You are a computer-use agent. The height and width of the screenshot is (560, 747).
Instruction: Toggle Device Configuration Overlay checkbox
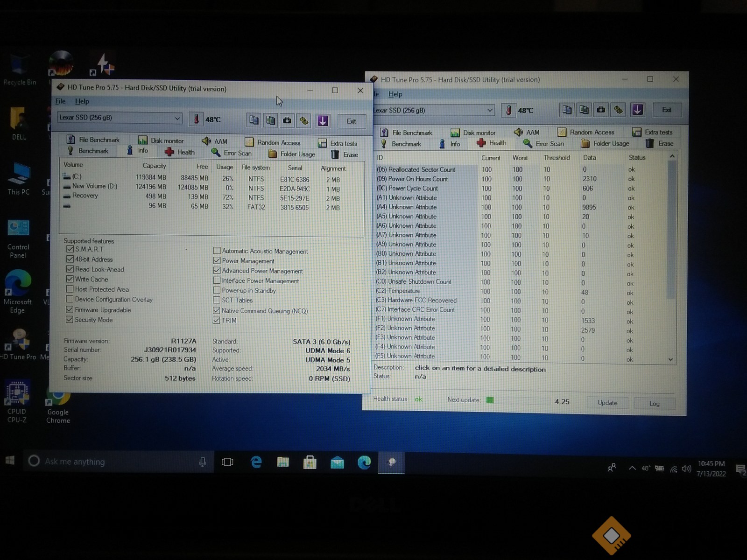click(70, 299)
